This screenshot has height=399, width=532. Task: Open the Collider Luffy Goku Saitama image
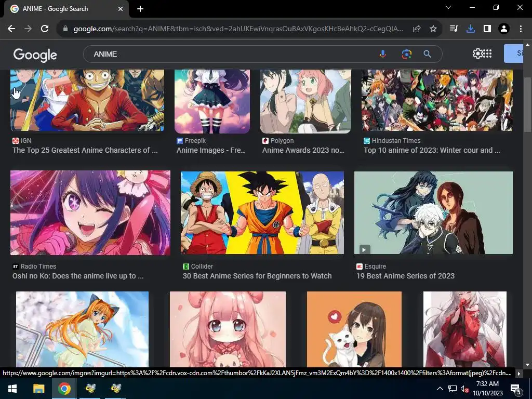tap(262, 212)
